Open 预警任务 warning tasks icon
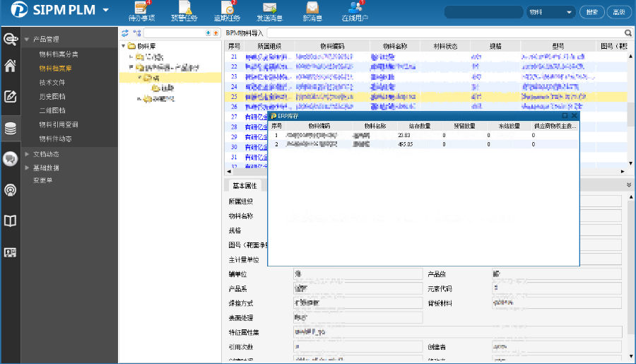This screenshot has height=364, width=636. [185, 10]
